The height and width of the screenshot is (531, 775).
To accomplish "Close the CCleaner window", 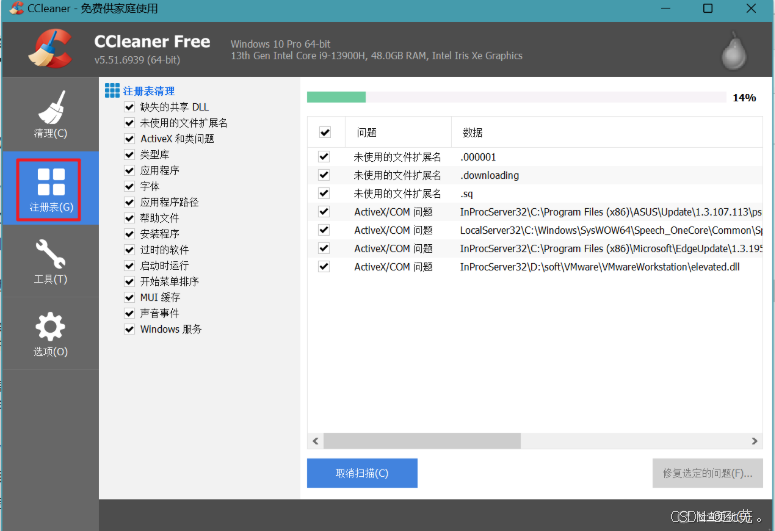I will [x=751, y=8].
